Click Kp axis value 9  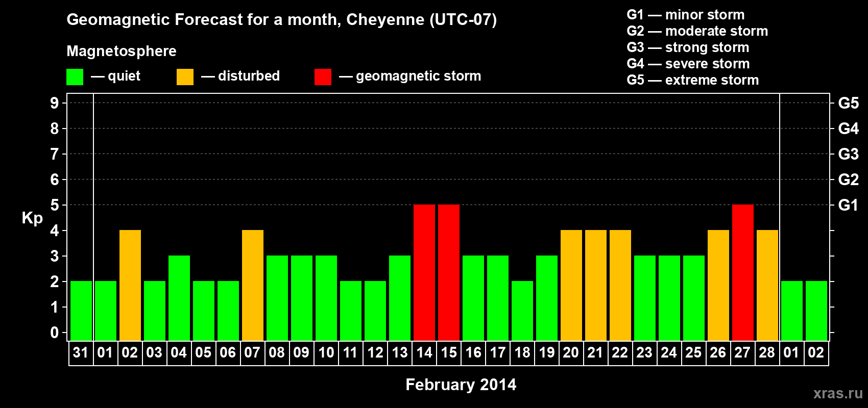pos(55,103)
